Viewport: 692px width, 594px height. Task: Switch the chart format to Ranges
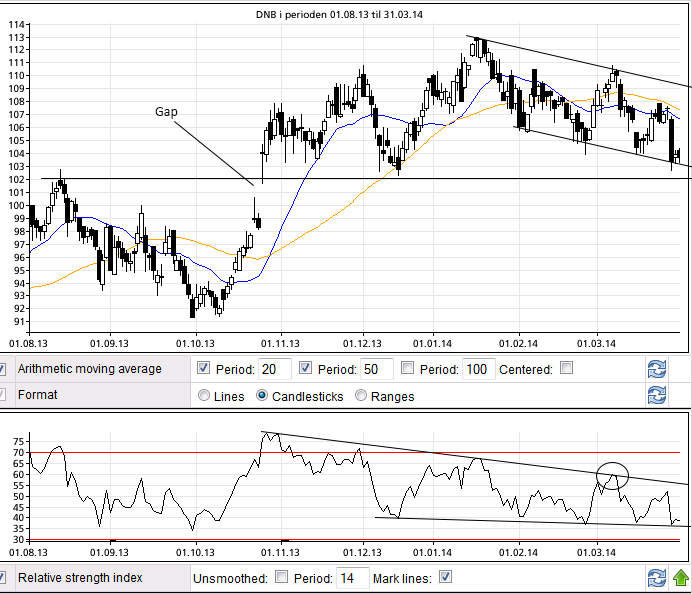[x=362, y=396]
